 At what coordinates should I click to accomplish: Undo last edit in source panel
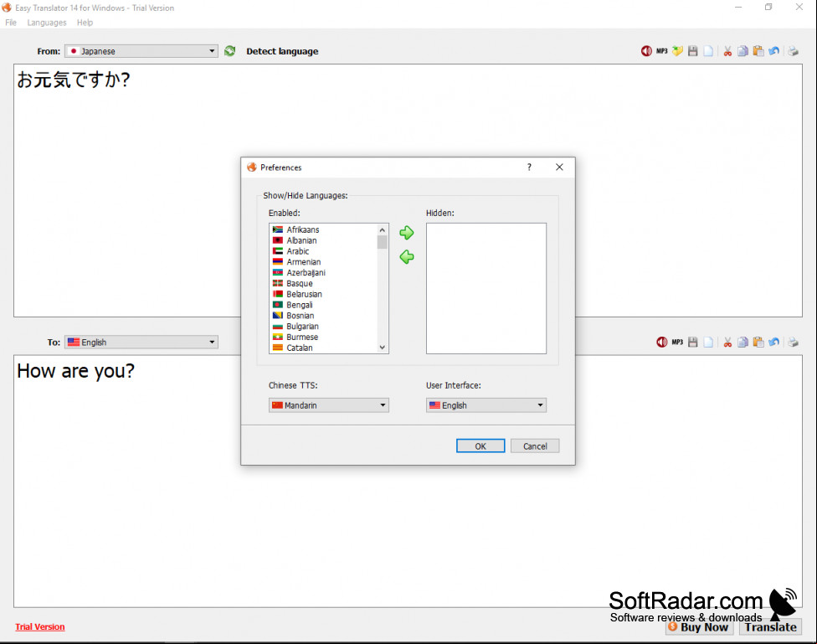pyautogui.click(x=773, y=51)
